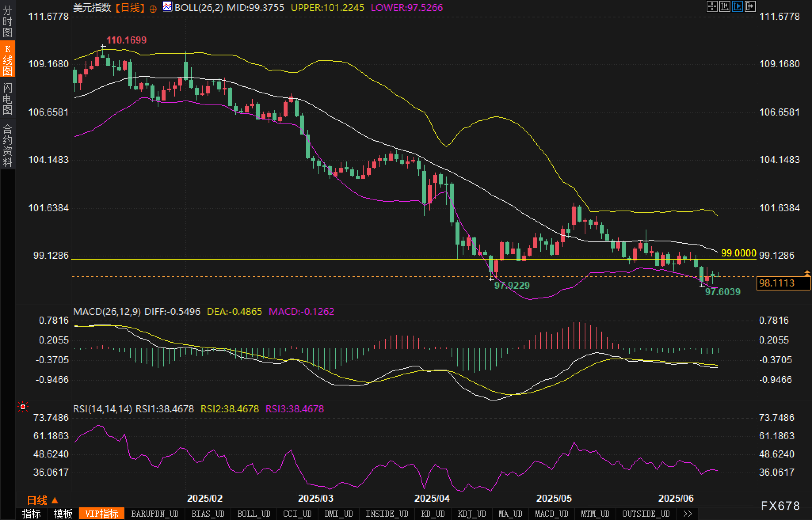Click the red sun marker beside the RSI panel
The width and height of the screenshot is (812, 520).
(x=23, y=407)
